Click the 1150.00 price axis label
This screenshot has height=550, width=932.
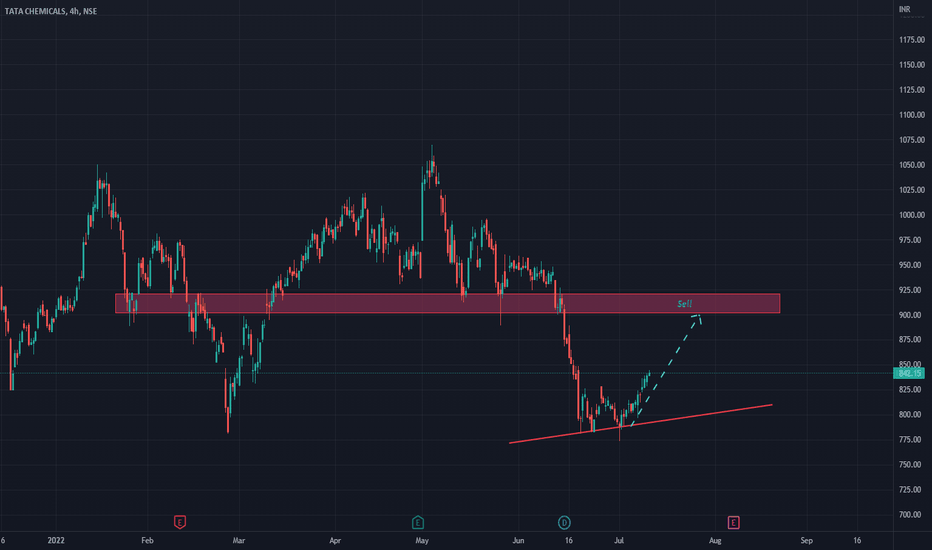(912, 65)
